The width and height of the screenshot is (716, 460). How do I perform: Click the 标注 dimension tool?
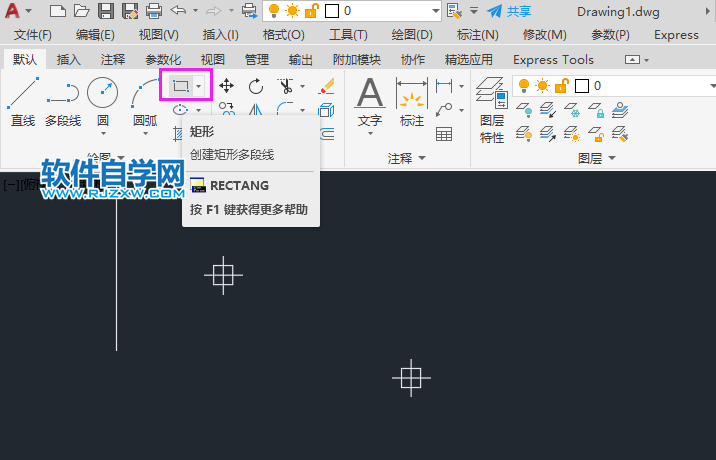[x=412, y=101]
